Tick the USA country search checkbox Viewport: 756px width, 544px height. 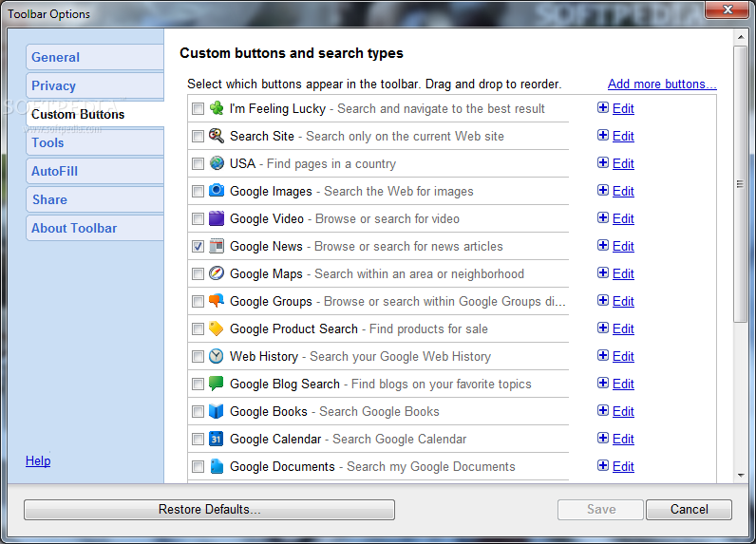click(198, 164)
